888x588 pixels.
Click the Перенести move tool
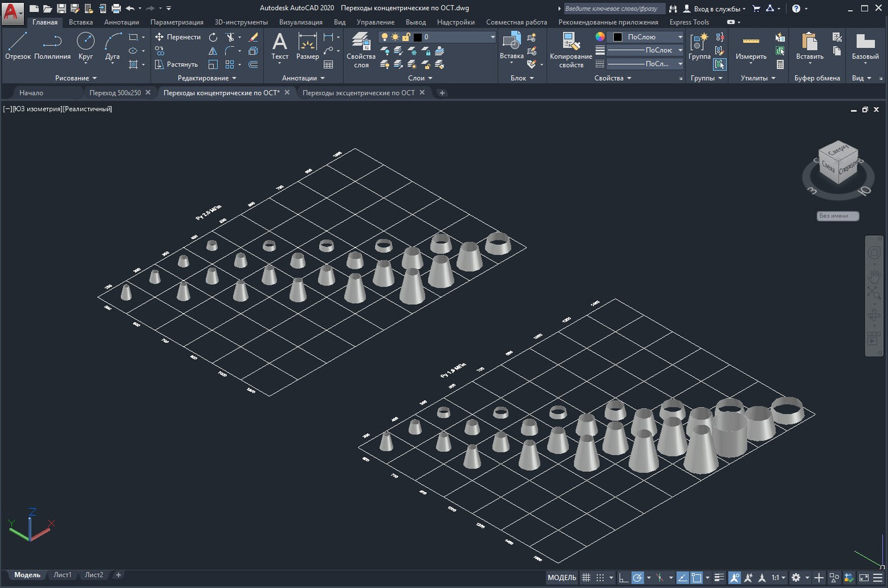click(x=178, y=37)
